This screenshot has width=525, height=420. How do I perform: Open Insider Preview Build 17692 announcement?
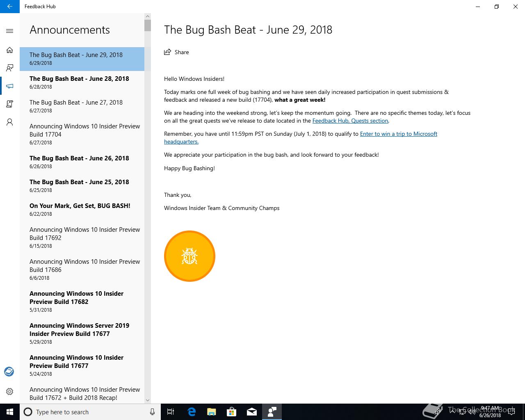82,237
